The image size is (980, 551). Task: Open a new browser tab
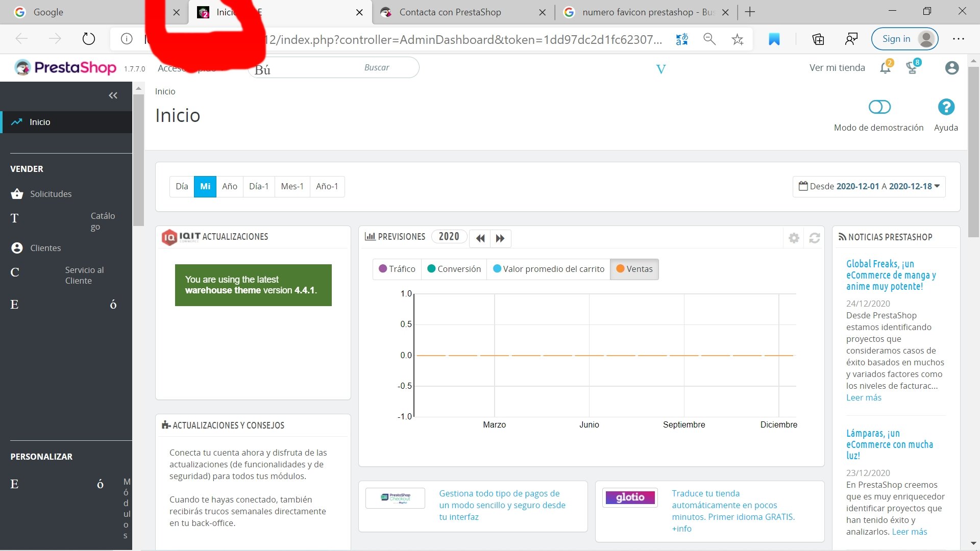[x=750, y=12]
